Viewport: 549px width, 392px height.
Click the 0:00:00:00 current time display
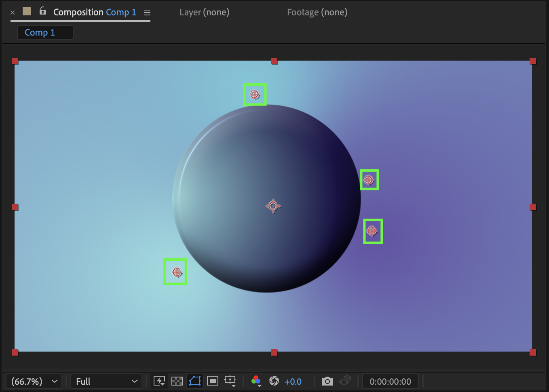coord(390,381)
